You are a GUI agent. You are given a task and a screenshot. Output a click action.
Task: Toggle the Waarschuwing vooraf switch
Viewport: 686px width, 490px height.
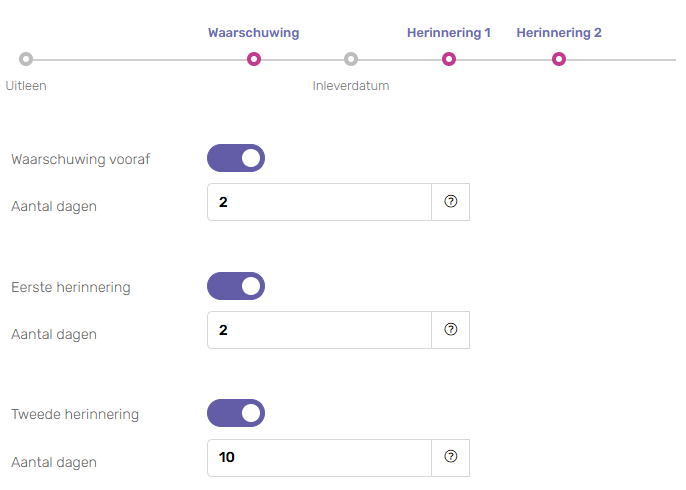[236, 158]
